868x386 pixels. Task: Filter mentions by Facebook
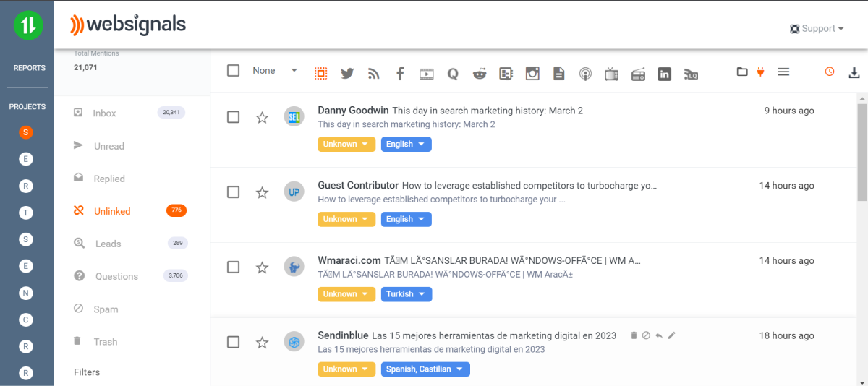pos(400,73)
